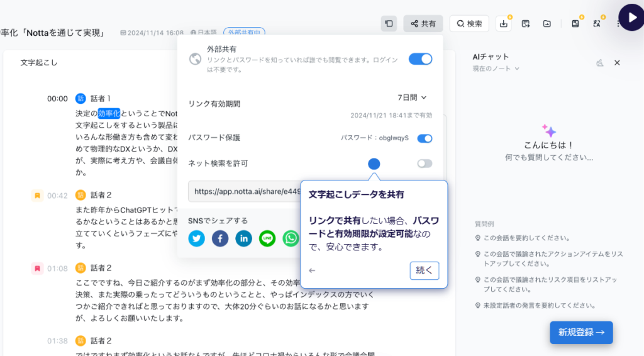Jump to timestamp 01:08
The height and width of the screenshot is (356, 644).
(x=57, y=269)
